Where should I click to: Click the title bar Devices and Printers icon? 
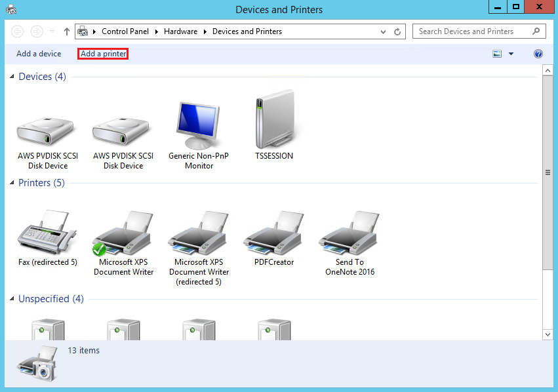(x=11, y=9)
